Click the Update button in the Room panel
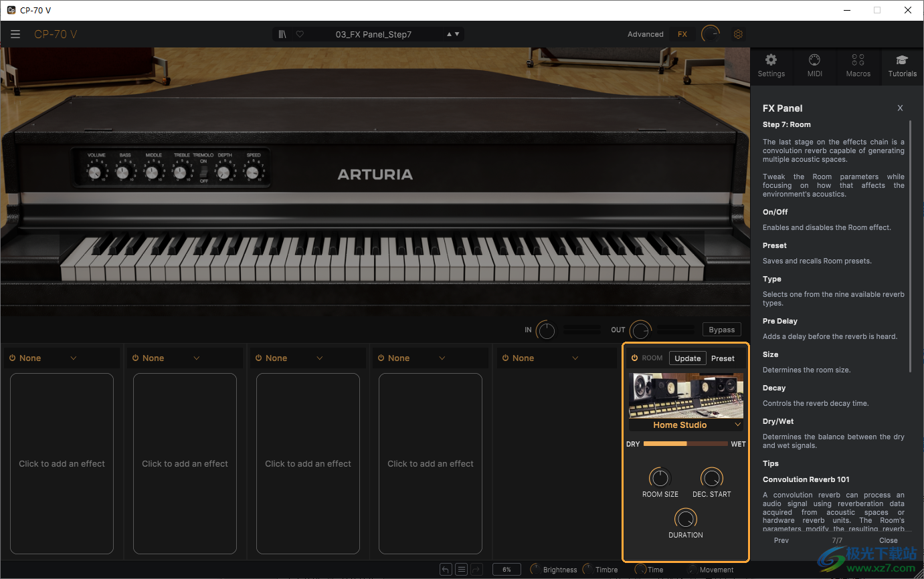The width and height of the screenshot is (924, 579). tap(688, 358)
